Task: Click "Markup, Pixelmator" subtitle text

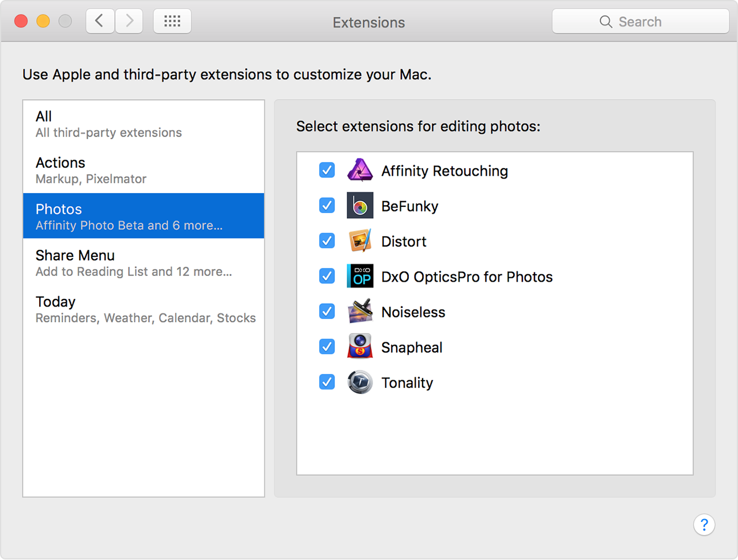Action: (x=91, y=179)
